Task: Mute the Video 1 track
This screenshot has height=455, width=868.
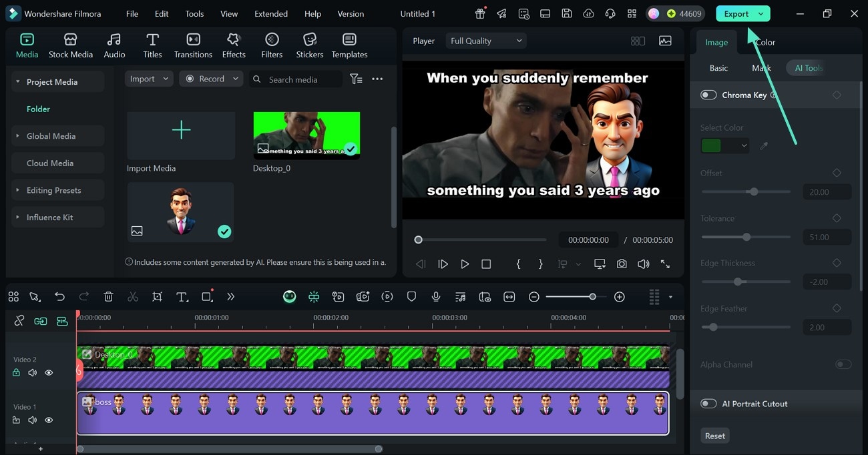Action: (x=32, y=420)
